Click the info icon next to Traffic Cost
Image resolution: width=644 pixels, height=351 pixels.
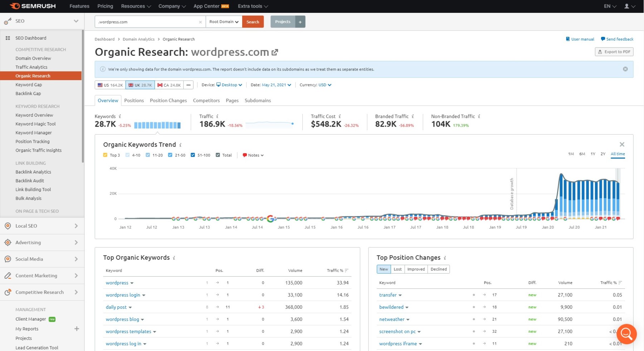point(340,116)
